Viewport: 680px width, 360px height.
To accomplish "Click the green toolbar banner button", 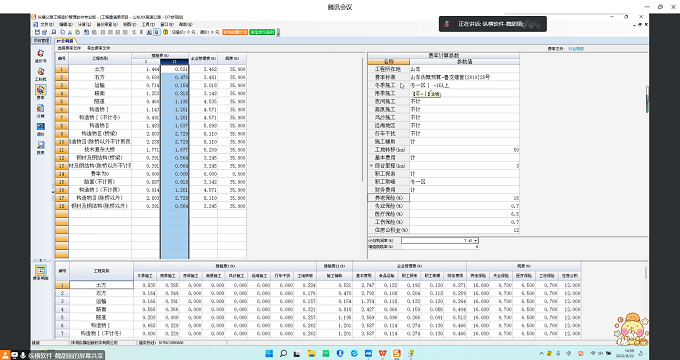I will click(x=262, y=32).
